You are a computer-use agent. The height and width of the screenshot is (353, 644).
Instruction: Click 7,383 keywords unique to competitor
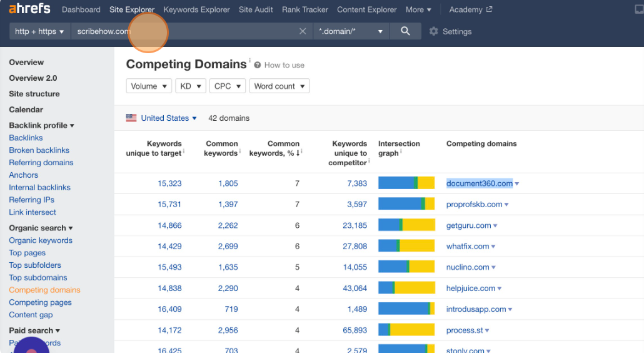point(357,183)
